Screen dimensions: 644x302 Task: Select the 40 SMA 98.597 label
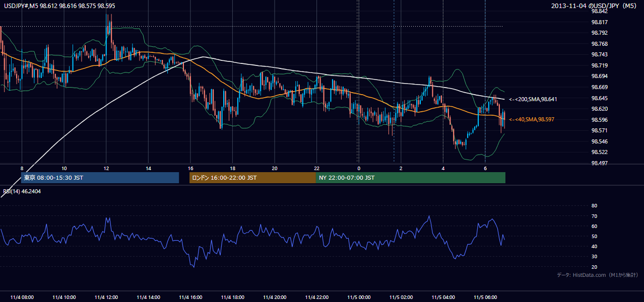click(531, 119)
